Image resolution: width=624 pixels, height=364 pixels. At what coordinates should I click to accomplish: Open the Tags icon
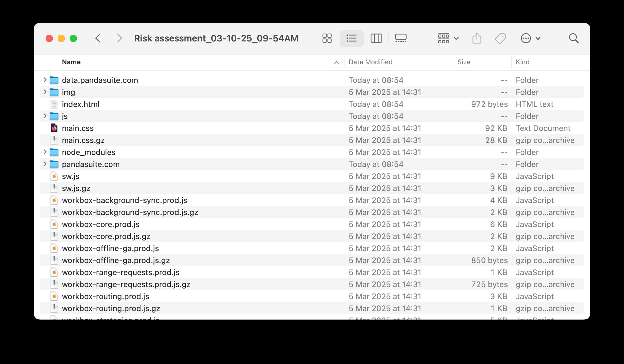point(500,38)
